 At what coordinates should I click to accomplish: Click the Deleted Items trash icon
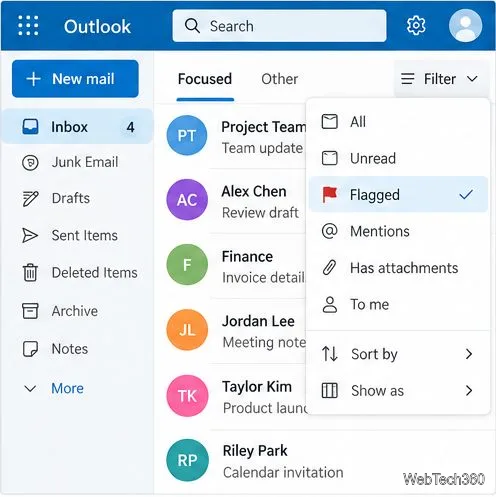click(x=30, y=273)
